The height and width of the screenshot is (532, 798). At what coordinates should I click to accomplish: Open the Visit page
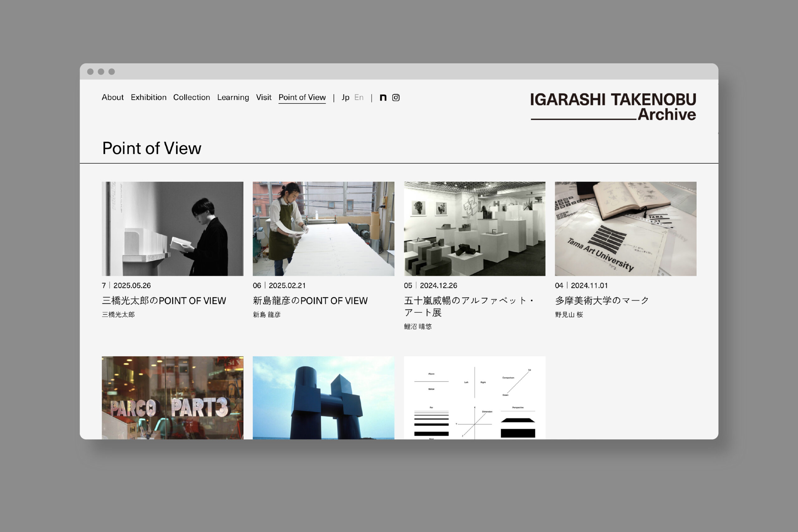pyautogui.click(x=264, y=97)
